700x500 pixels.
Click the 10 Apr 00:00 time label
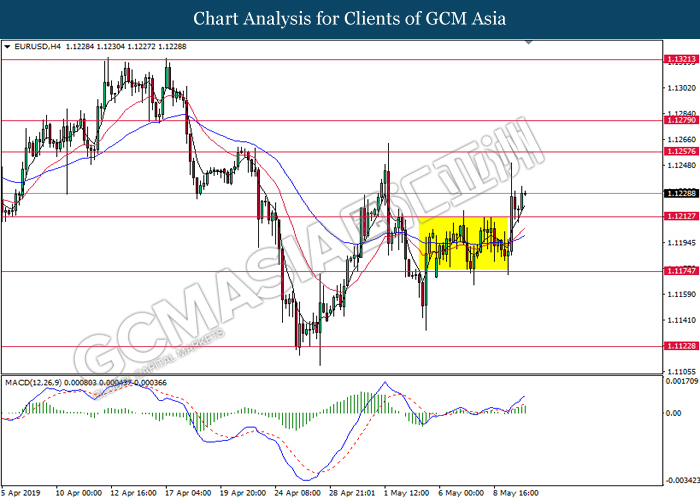pyautogui.click(x=79, y=493)
